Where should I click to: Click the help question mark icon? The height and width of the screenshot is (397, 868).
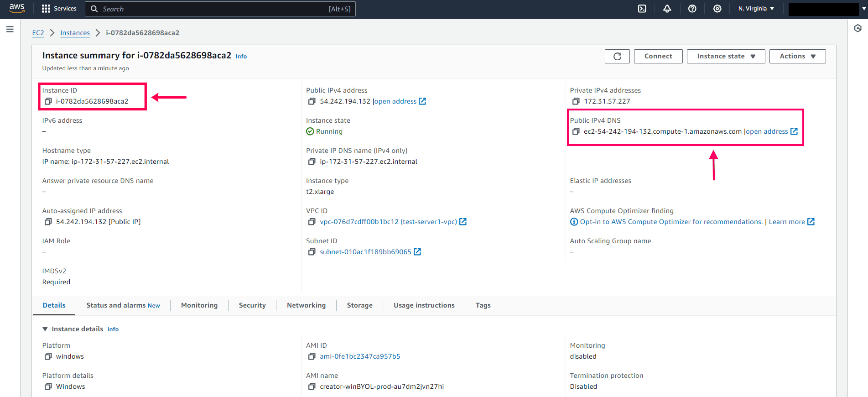coord(692,9)
